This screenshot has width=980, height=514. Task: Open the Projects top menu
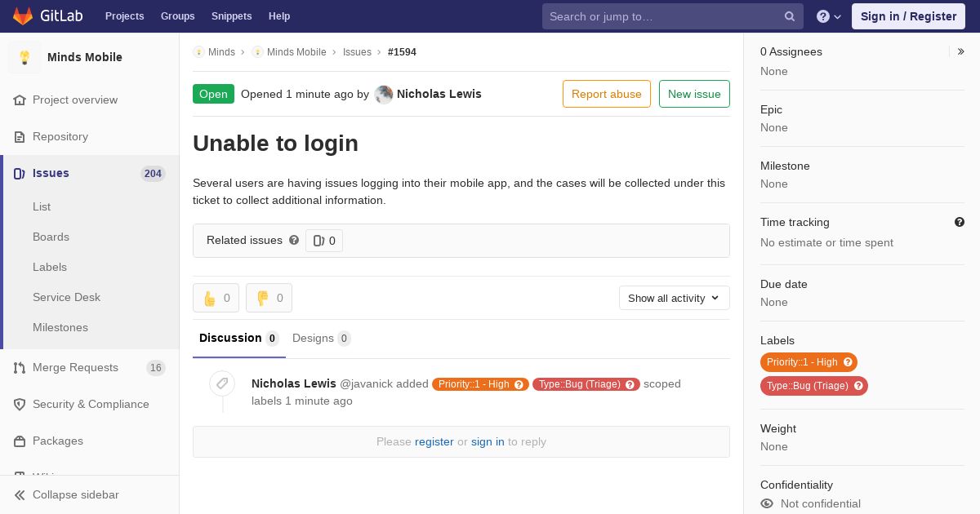coord(125,16)
